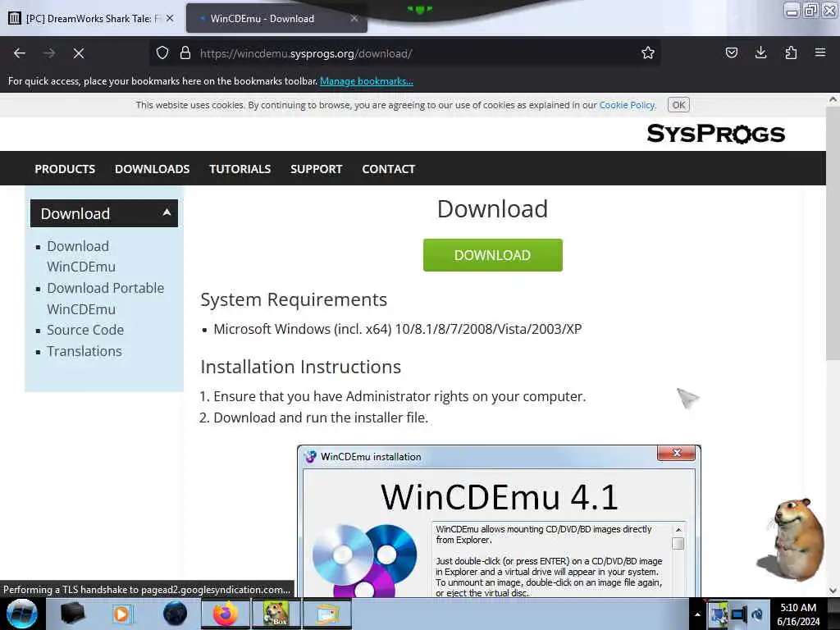View site security via the padlock icon
Image resolution: width=840 pixels, height=630 pixels.
pos(185,53)
